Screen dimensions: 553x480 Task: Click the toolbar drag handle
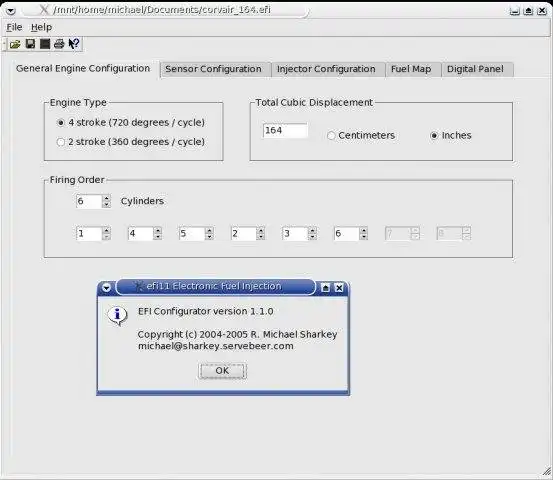click(x=4, y=44)
